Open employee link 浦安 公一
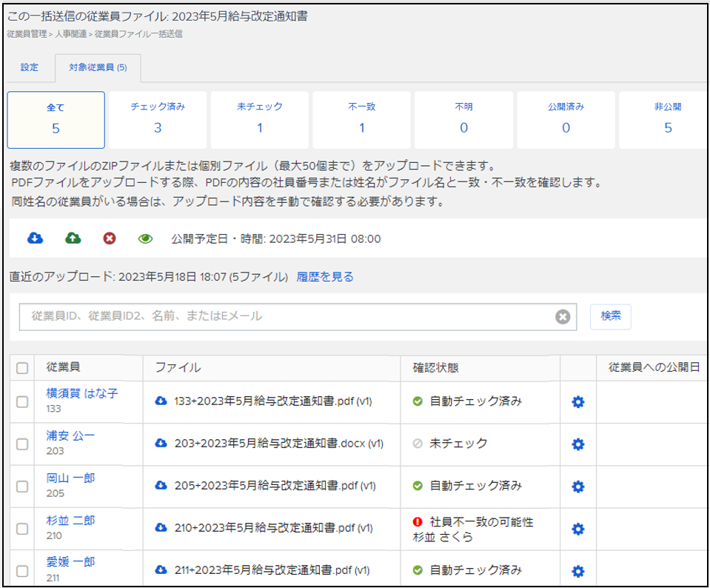This screenshot has width=710, height=588. (x=70, y=435)
